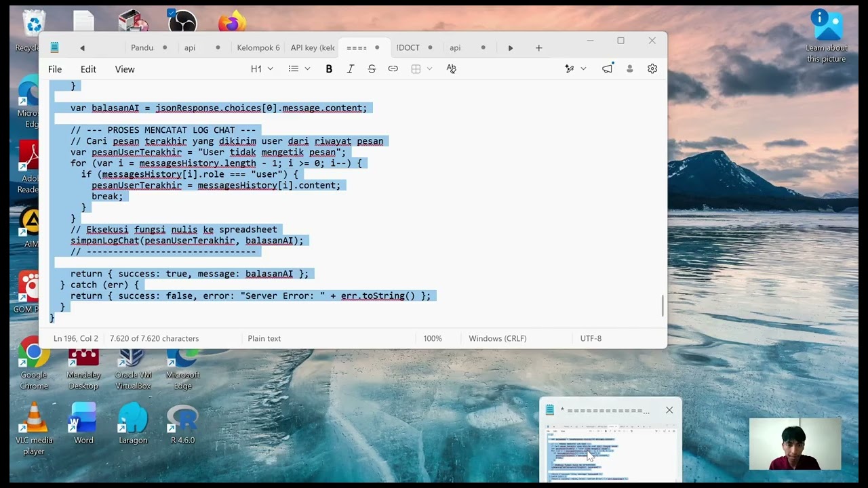This screenshot has height=488, width=868.
Task: Click the vertical scrollbar thumb in editor
Action: point(663,306)
